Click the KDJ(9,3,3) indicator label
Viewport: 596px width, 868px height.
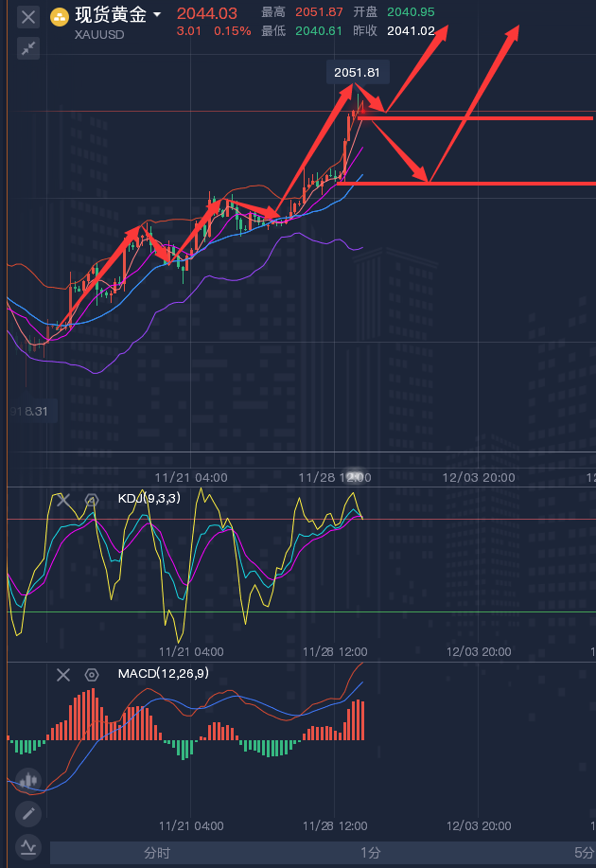pyautogui.click(x=149, y=498)
